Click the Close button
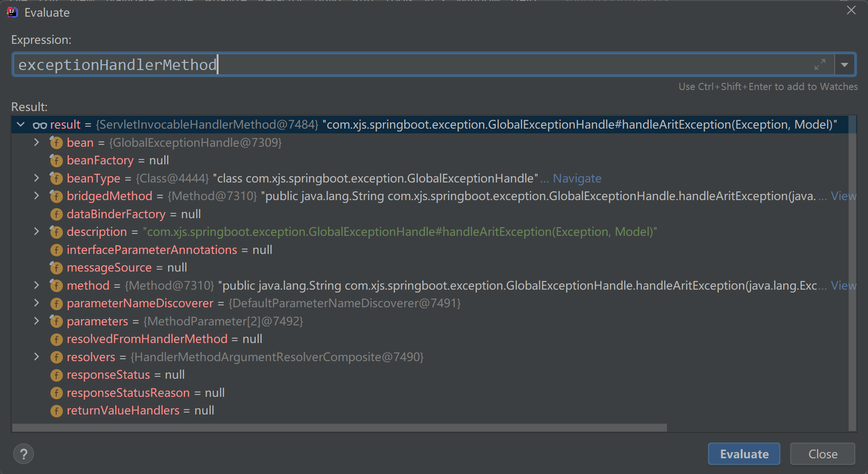This screenshot has width=868, height=474. (x=823, y=454)
